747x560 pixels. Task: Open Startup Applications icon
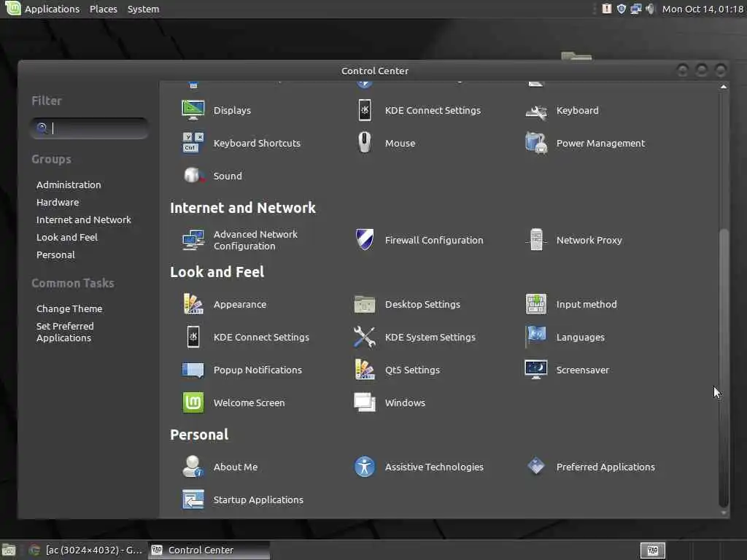click(193, 499)
